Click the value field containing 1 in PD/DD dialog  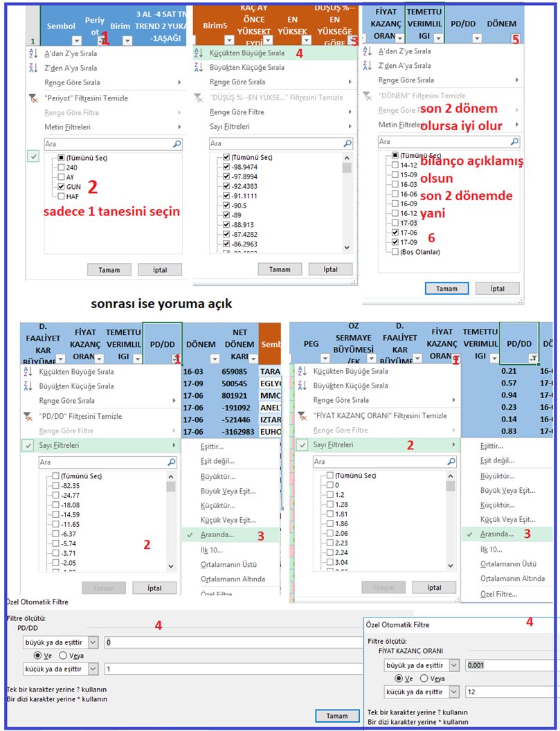point(233,669)
